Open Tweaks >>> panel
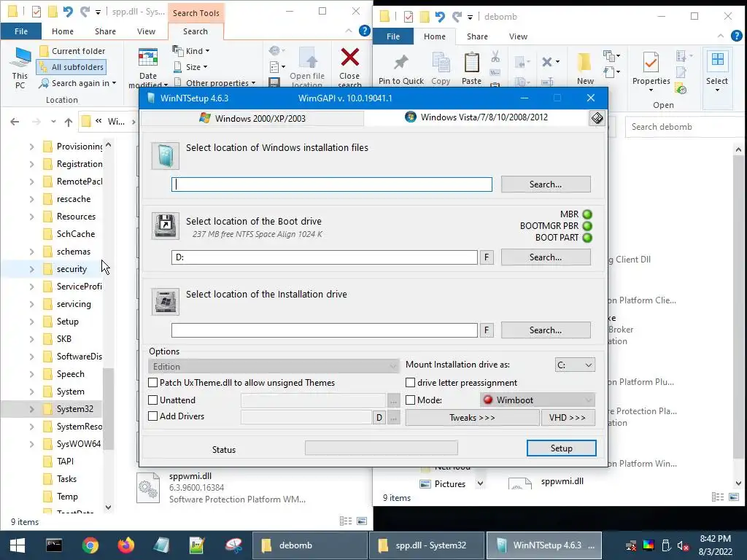The width and height of the screenshot is (747, 560). coord(472,418)
